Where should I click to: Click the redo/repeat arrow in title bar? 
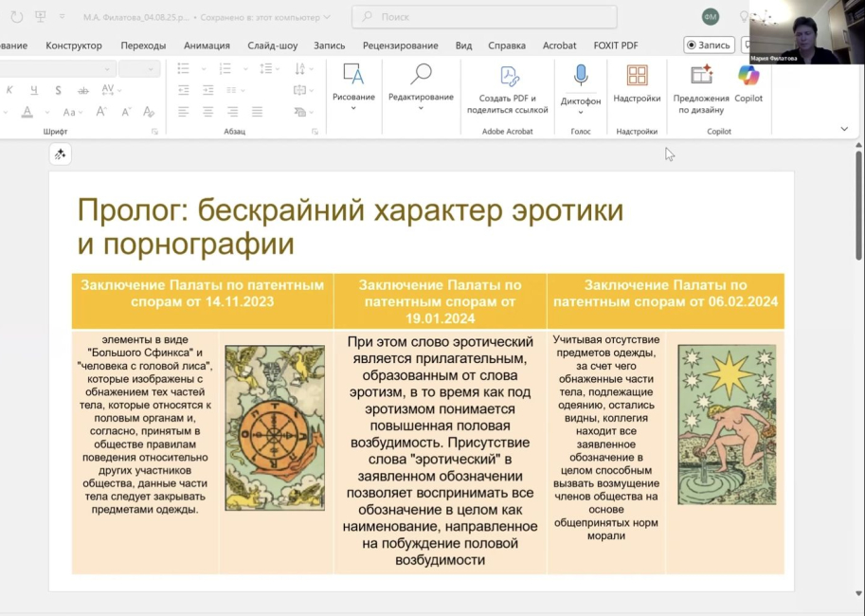click(x=17, y=17)
